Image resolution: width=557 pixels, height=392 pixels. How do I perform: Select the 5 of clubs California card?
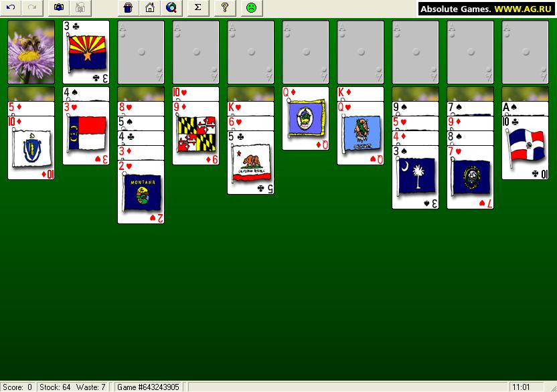point(250,163)
